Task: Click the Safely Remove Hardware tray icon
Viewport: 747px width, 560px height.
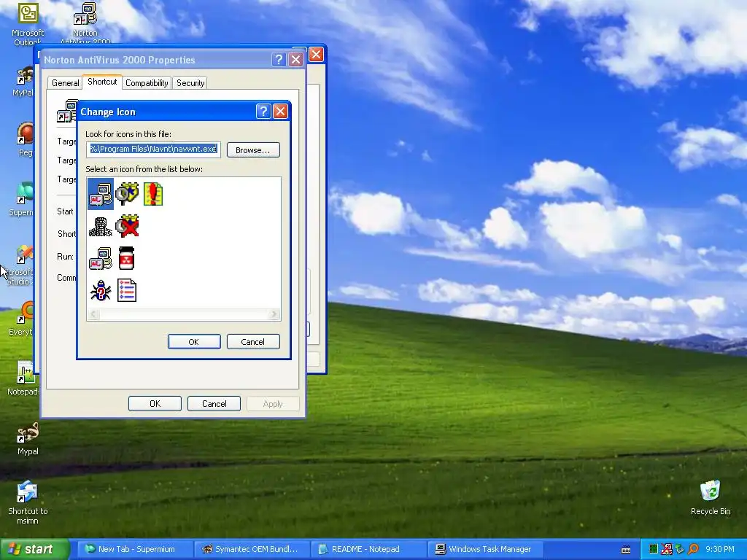Action: tap(679, 549)
